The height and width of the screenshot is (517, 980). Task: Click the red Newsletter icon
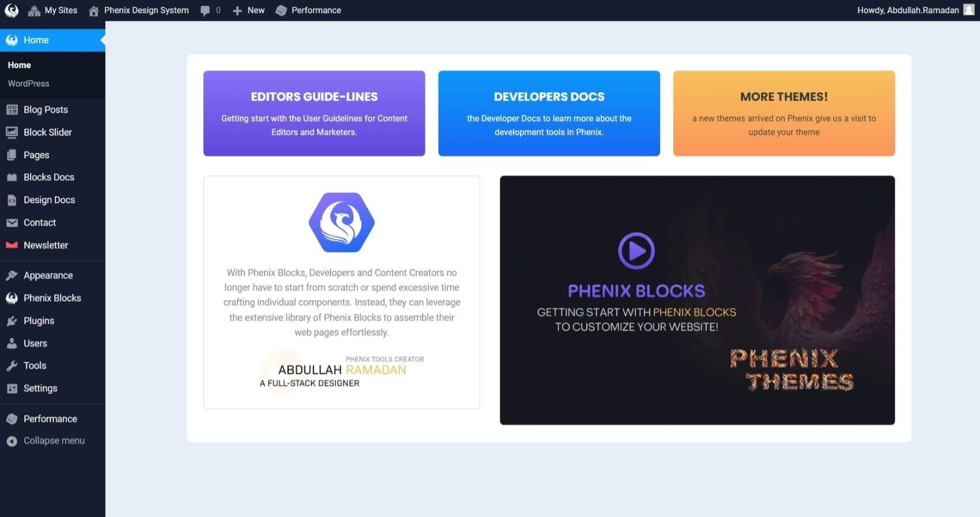click(12, 245)
